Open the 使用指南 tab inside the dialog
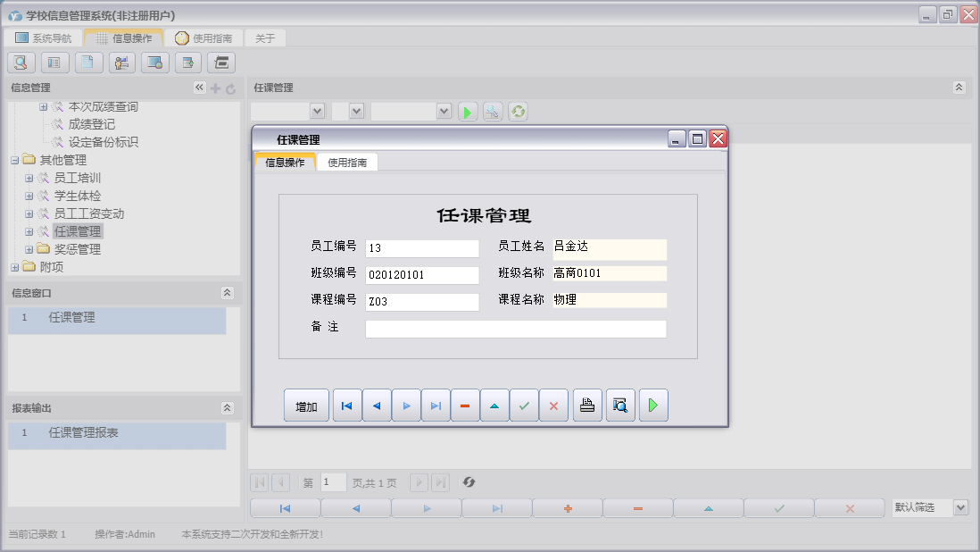The image size is (980, 552). [347, 163]
